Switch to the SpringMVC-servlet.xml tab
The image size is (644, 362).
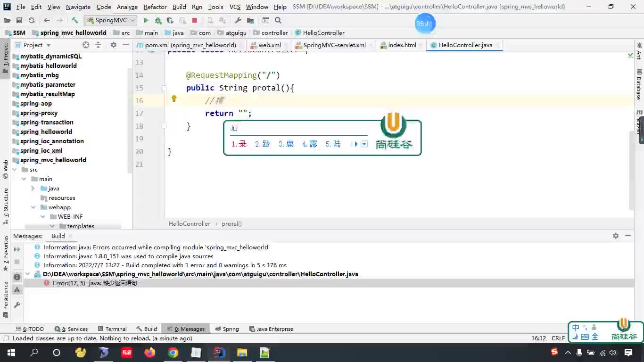coord(334,45)
